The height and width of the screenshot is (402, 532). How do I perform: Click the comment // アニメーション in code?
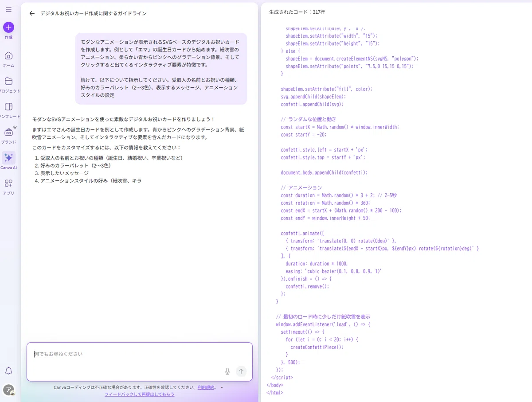(x=301, y=187)
